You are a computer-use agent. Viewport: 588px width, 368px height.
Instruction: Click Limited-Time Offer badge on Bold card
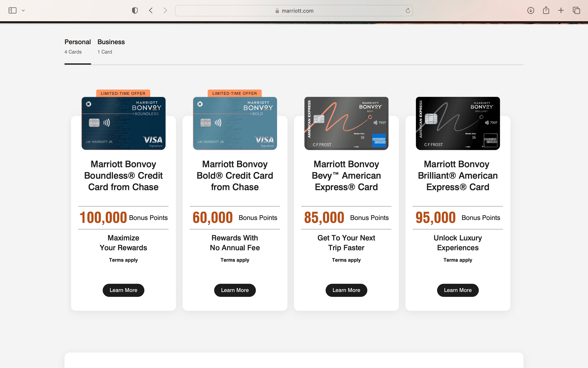[x=234, y=93]
